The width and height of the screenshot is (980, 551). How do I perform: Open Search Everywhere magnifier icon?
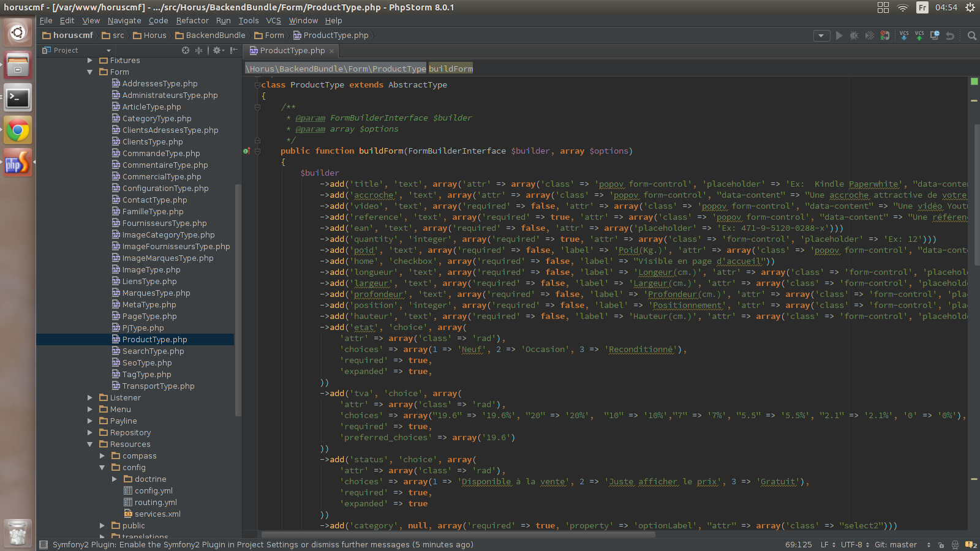pyautogui.click(x=971, y=36)
